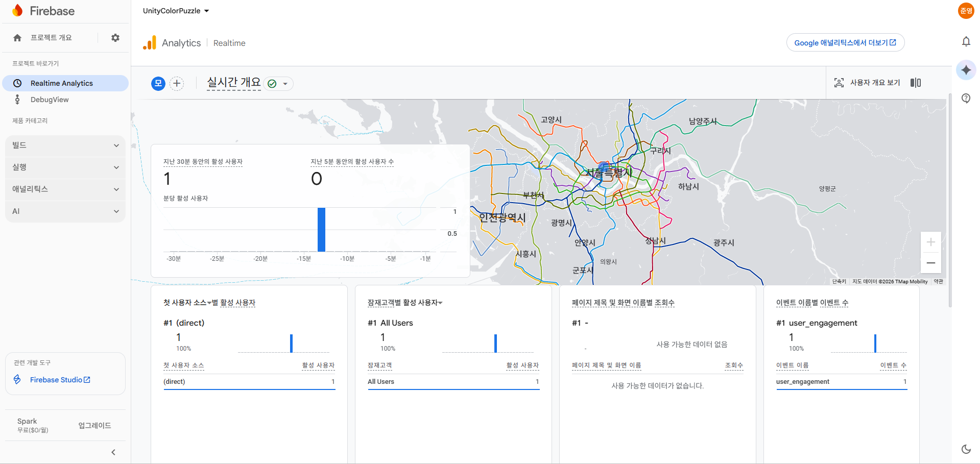Screen dimensions: 980x464
Task: Click the project overview home icon
Action: pos(17,38)
